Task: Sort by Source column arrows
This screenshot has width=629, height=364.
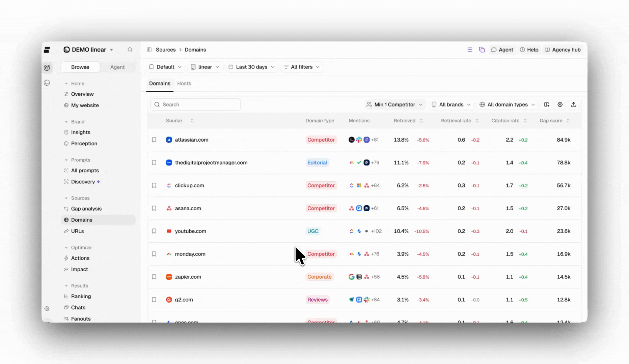Action: coord(192,121)
